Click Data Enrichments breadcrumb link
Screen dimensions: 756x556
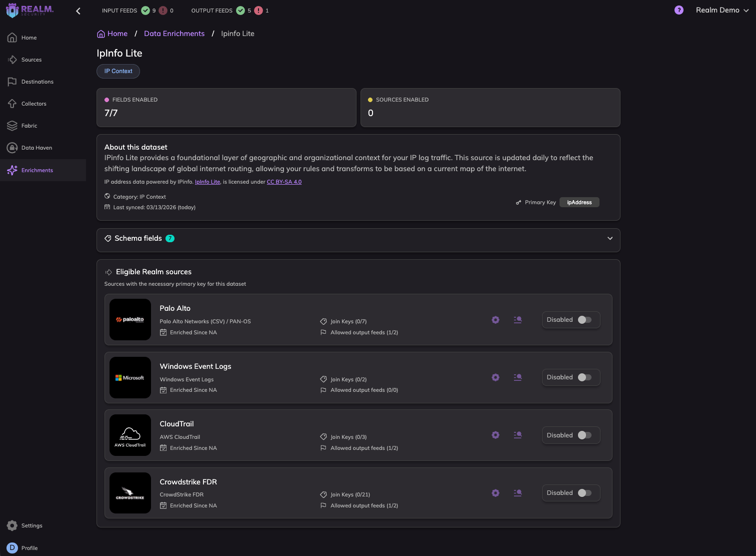pyautogui.click(x=174, y=34)
